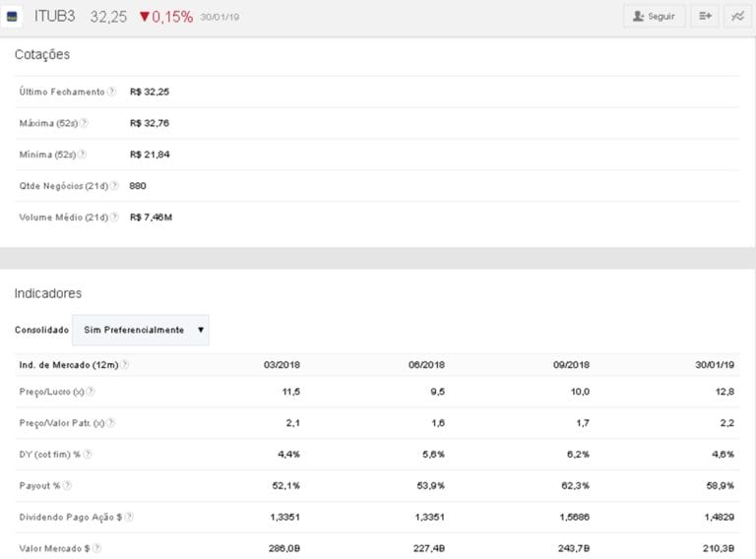Click help icon beside Valor Mercado $
756x559 pixels.
click(96, 548)
